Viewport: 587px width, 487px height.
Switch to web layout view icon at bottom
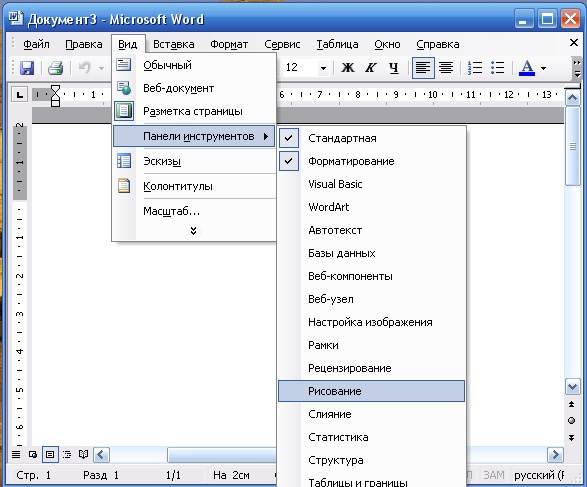(x=33, y=454)
